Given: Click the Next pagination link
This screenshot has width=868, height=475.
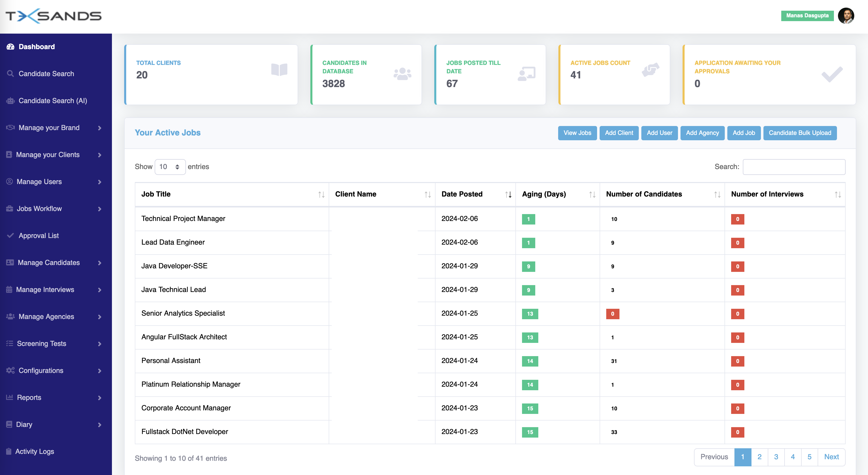Looking at the screenshot, I should pyautogui.click(x=831, y=457).
